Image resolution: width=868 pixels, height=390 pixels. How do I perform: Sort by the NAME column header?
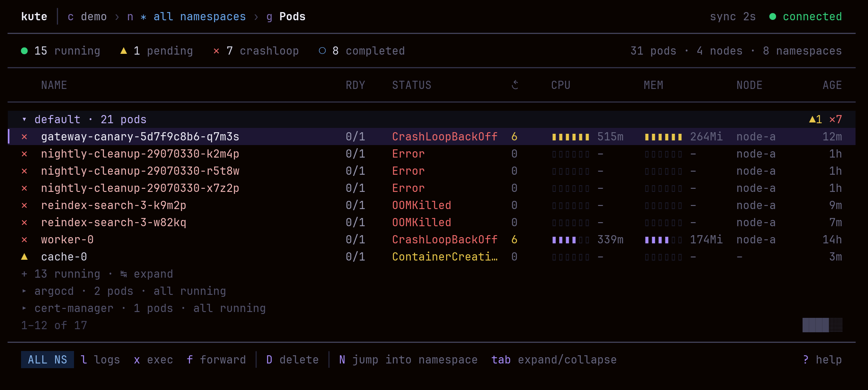coord(54,85)
